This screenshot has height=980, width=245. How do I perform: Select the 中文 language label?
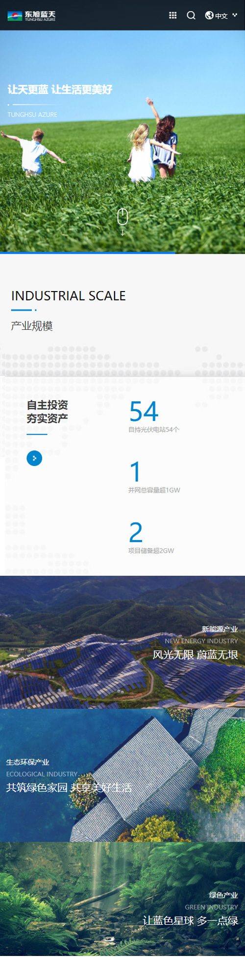221,16
